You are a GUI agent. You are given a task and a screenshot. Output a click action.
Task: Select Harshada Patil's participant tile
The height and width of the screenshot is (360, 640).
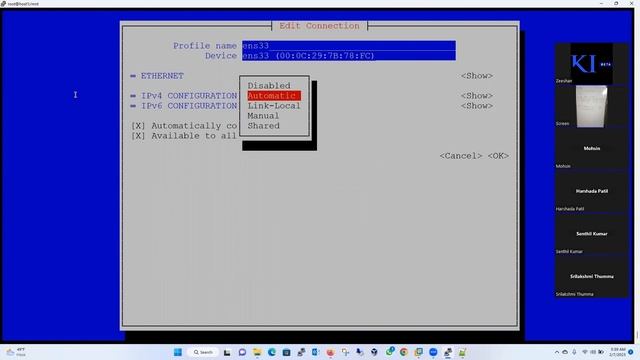coord(591,192)
